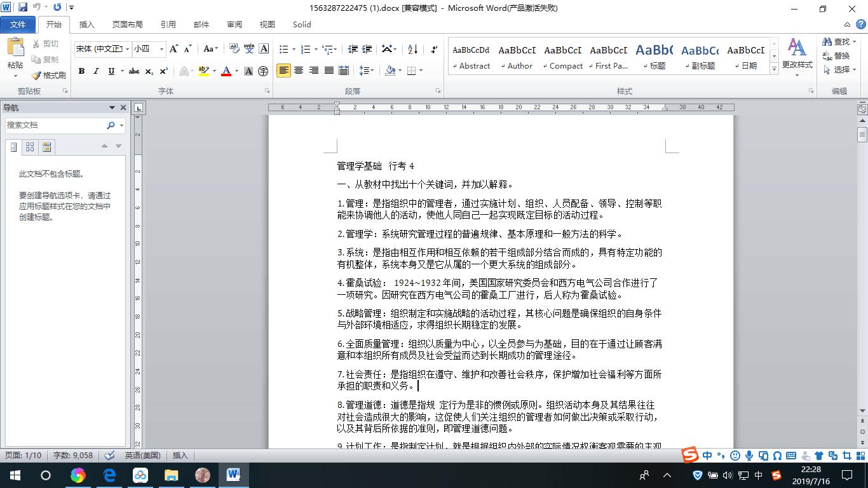Screen dimensions: 868x488
Task: Toggle bold formatting on
Action: pyautogui.click(x=81, y=71)
